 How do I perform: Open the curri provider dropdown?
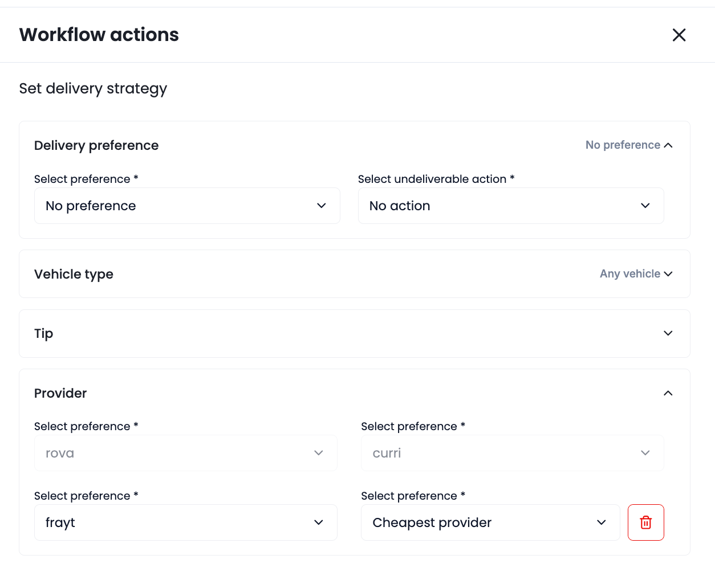coord(512,453)
